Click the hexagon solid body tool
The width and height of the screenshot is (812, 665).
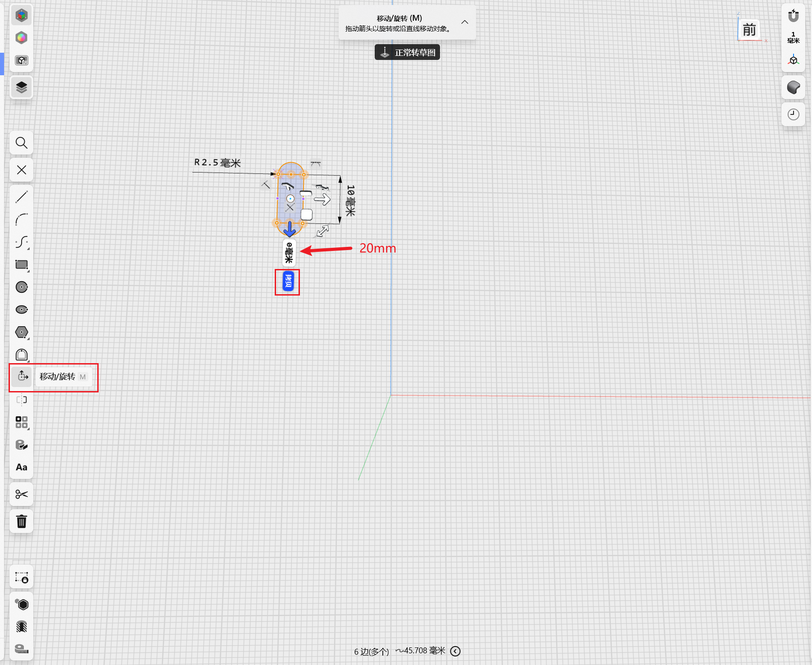coord(21,604)
